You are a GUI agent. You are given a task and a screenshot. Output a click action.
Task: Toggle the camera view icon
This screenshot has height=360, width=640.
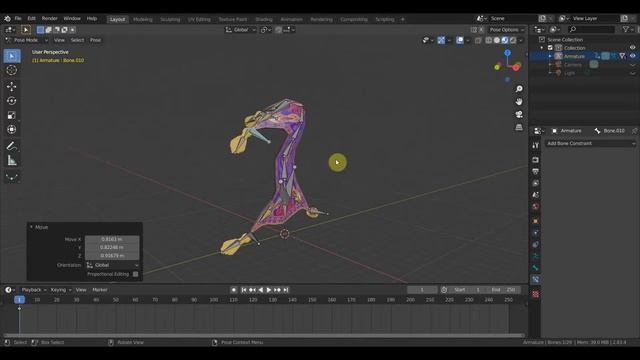pyautogui.click(x=519, y=114)
